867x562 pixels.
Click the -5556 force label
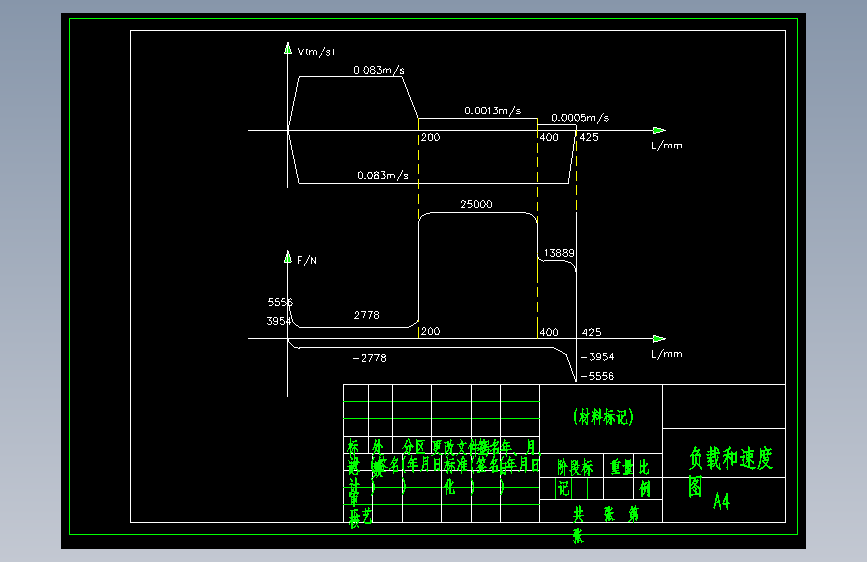pyautogui.click(x=598, y=376)
